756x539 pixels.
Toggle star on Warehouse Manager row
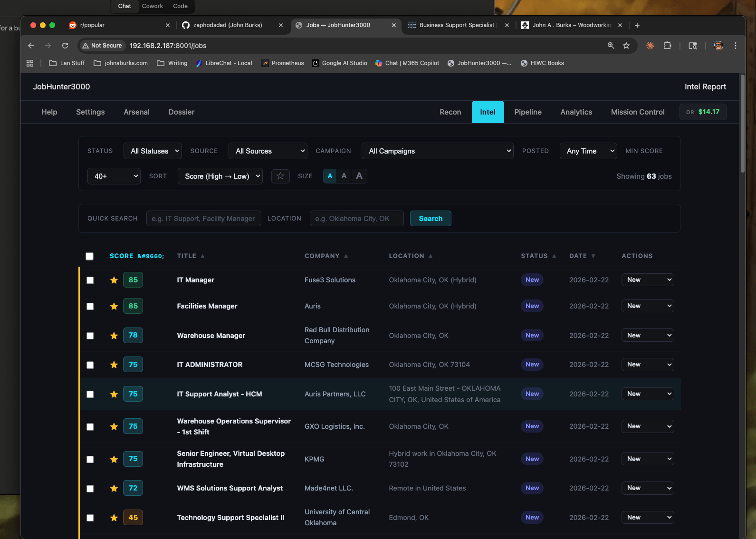[114, 336]
